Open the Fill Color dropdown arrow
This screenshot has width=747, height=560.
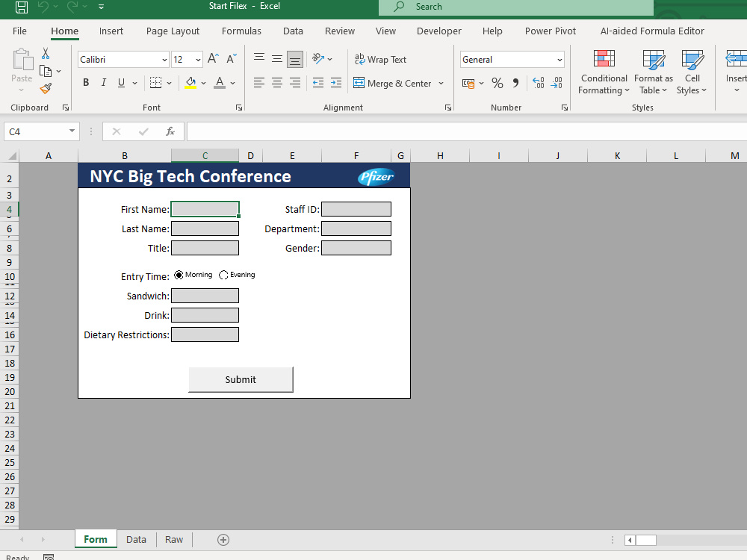[203, 83]
